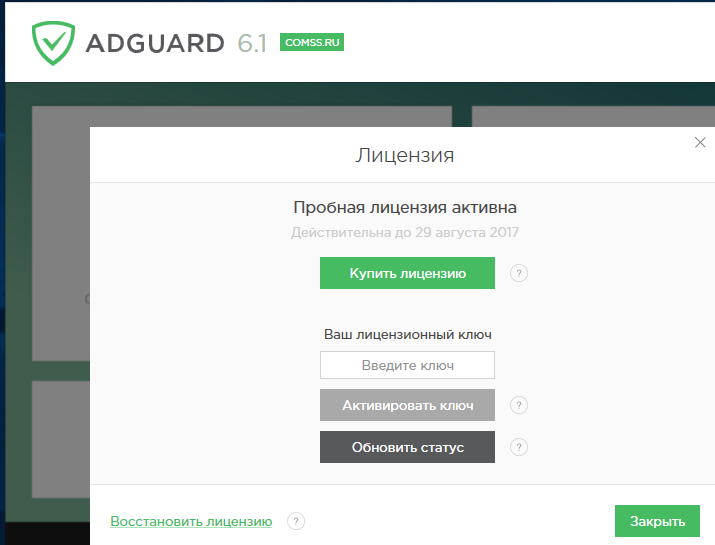Image resolution: width=715 pixels, height=545 pixels.
Task: Click the ADGUARD 6.1 title text
Action: click(176, 43)
